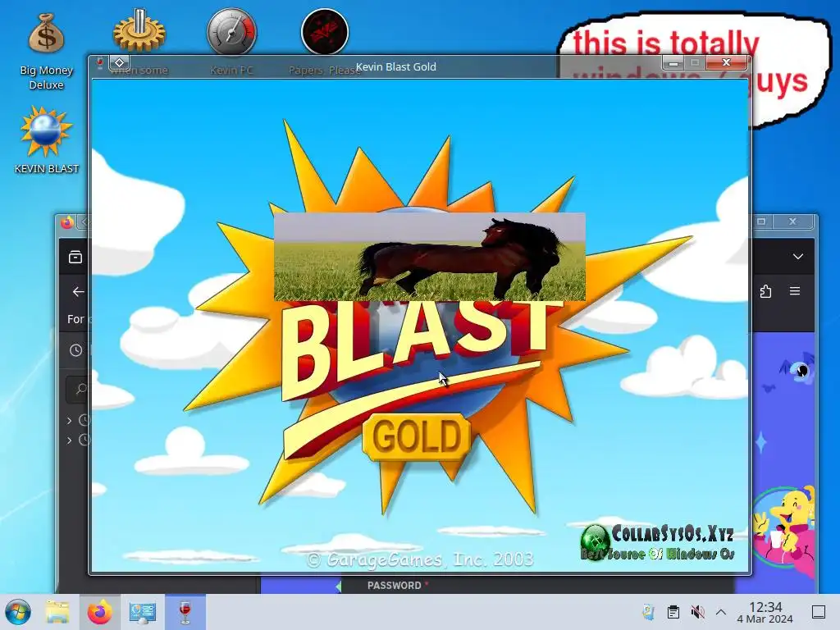This screenshot has height=630, width=840.
Task: Open file manager from taskbar
Action: coord(57,612)
